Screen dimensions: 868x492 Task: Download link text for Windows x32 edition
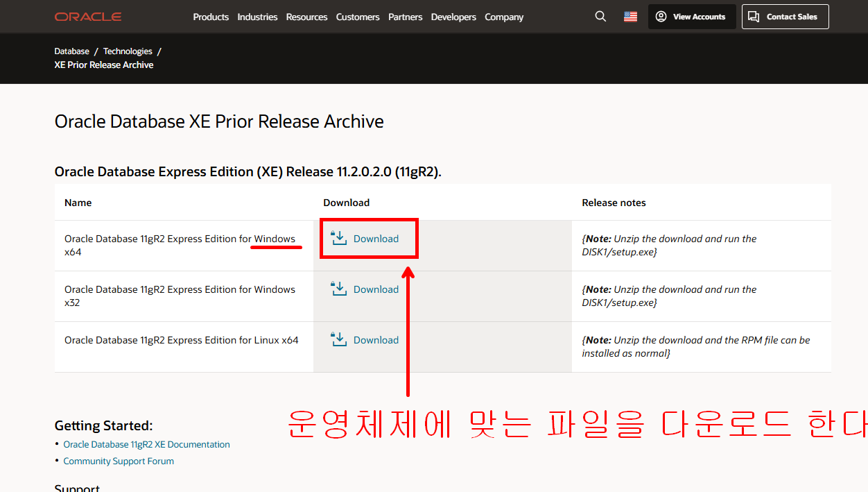pos(376,289)
